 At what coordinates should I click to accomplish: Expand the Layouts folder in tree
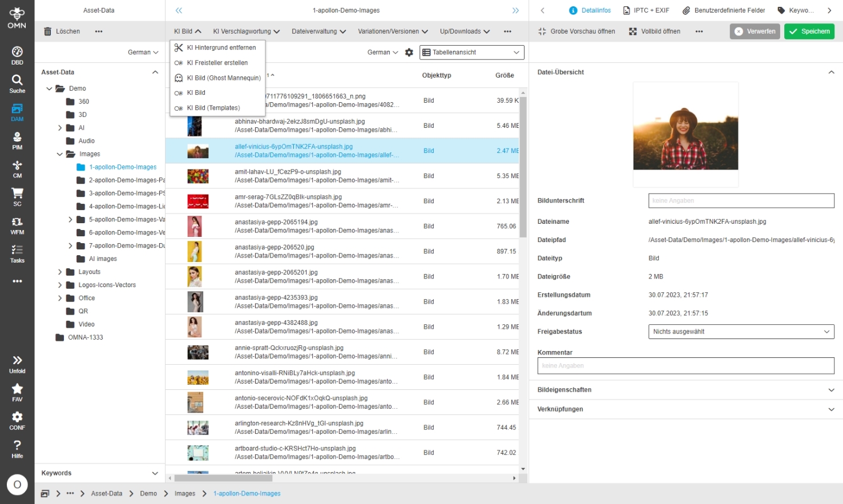point(60,272)
